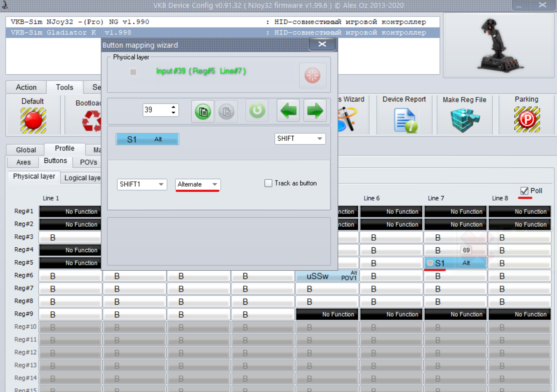Viewport: 557px width, 392px height.
Task: Open the Axes tab
Action: tap(23, 162)
